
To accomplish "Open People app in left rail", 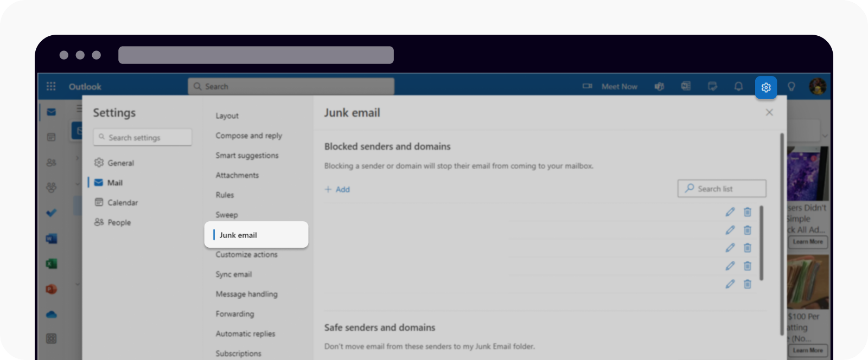I will coord(51,162).
